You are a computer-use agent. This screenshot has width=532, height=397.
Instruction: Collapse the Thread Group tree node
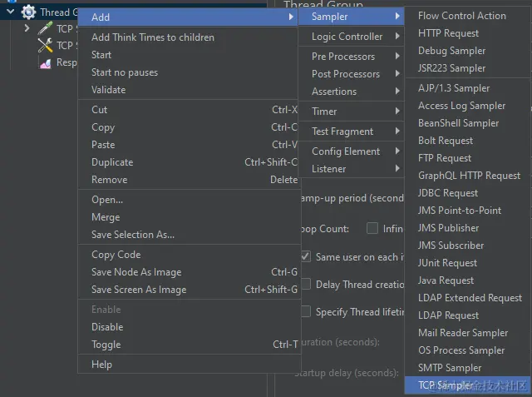click(x=12, y=12)
